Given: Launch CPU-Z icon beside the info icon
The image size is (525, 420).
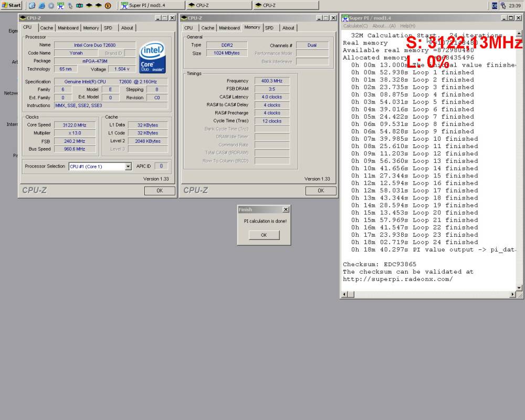Looking at the screenshot, I should pos(99,5).
